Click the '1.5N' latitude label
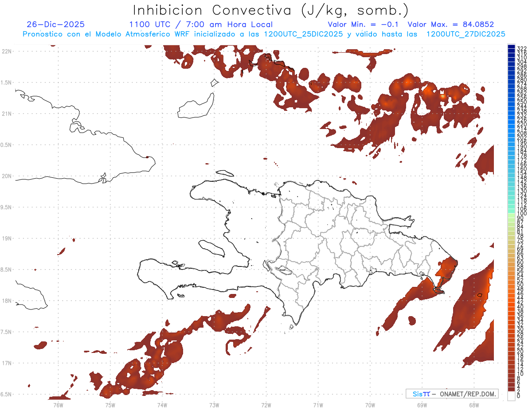The image size is (532, 411). click(x=6, y=82)
